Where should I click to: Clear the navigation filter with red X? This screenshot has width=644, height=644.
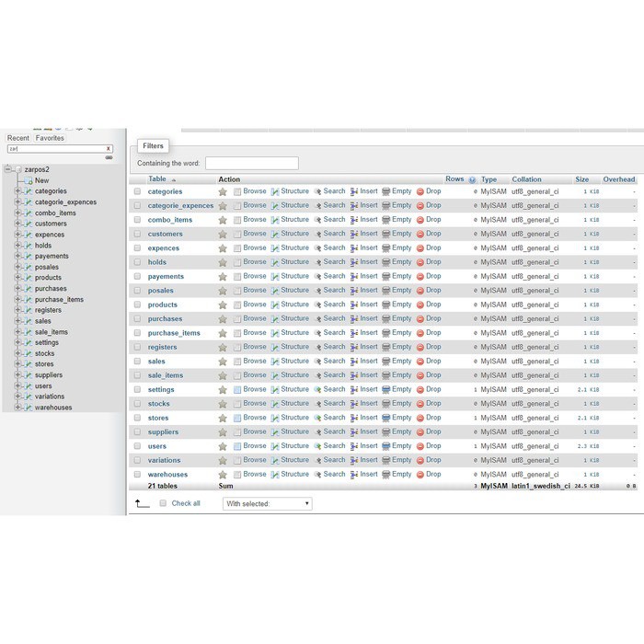[x=108, y=149]
